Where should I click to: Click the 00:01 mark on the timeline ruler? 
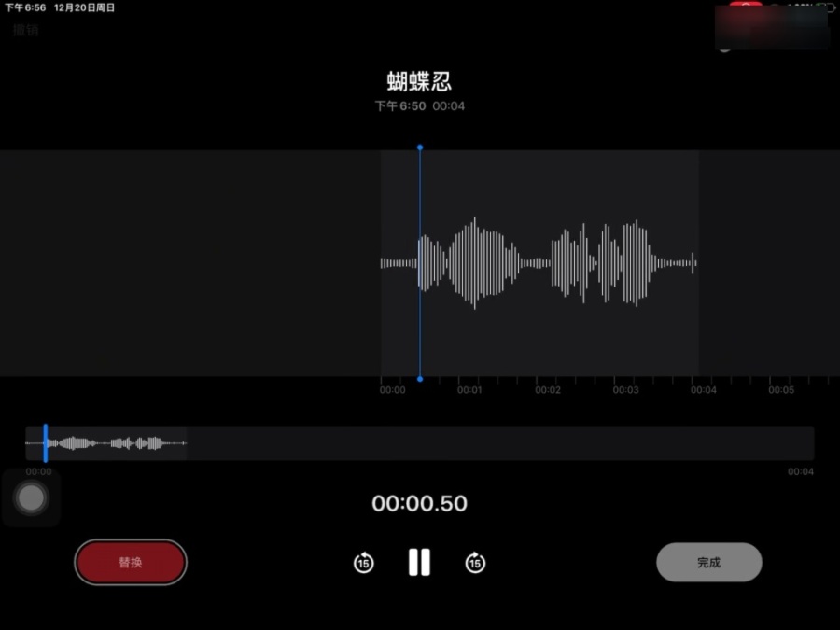point(469,390)
